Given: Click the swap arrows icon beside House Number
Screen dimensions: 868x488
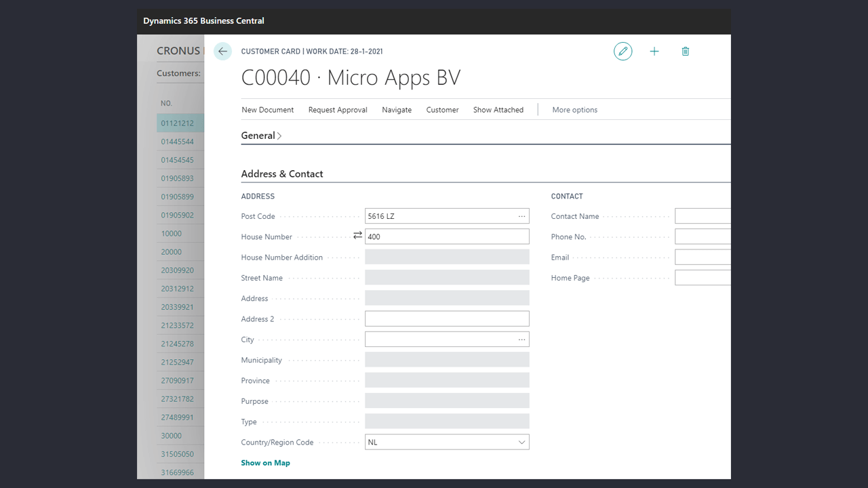Looking at the screenshot, I should 357,236.
